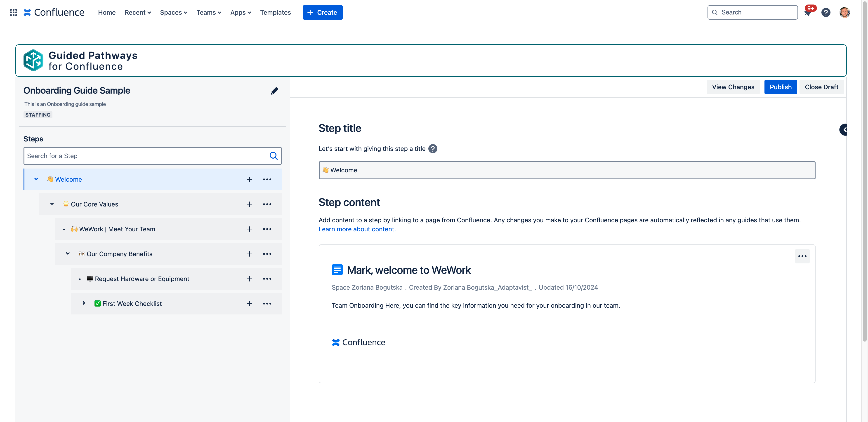
Task: Select the Our Core Values step
Action: pos(160,204)
